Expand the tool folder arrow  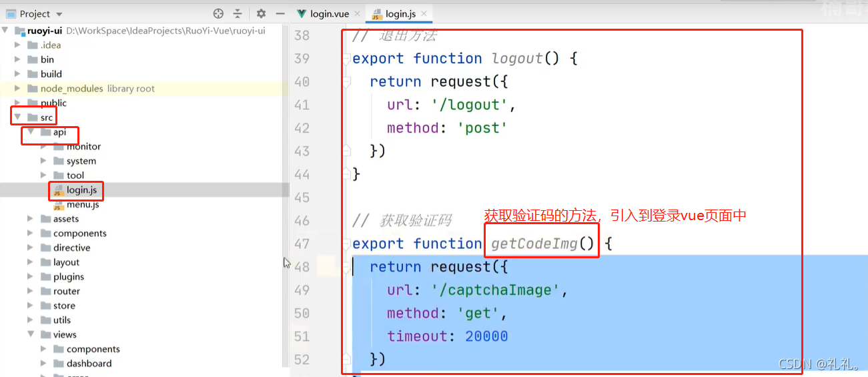pyautogui.click(x=43, y=175)
